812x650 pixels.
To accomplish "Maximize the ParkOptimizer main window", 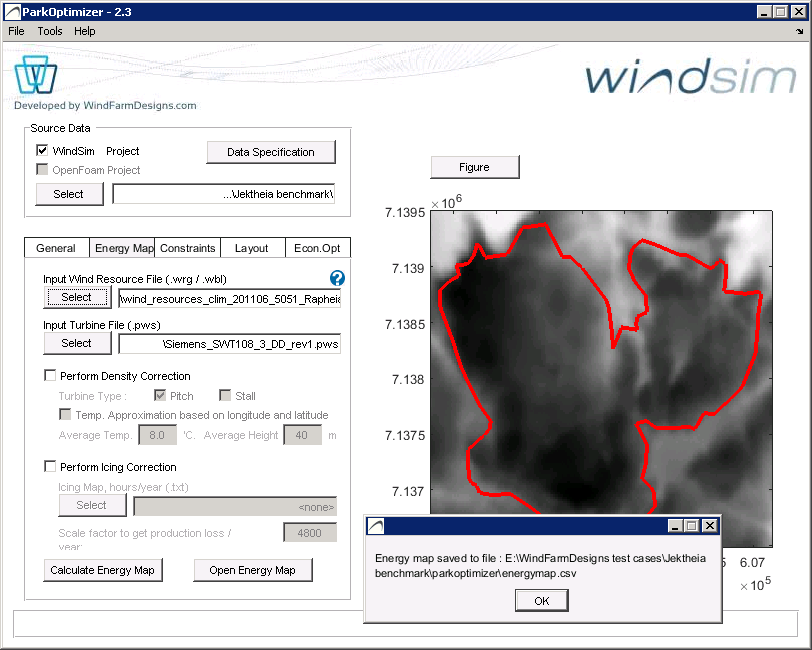I will point(781,11).
